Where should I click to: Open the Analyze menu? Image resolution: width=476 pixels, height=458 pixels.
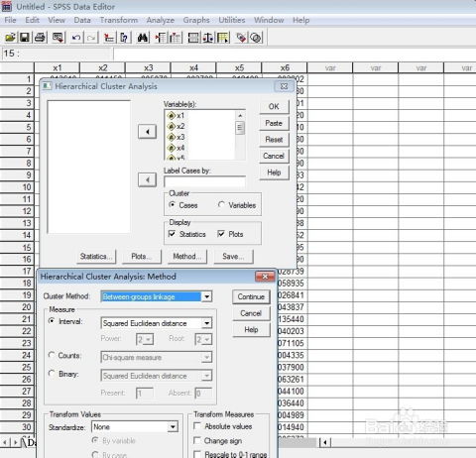(x=161, y=20)
